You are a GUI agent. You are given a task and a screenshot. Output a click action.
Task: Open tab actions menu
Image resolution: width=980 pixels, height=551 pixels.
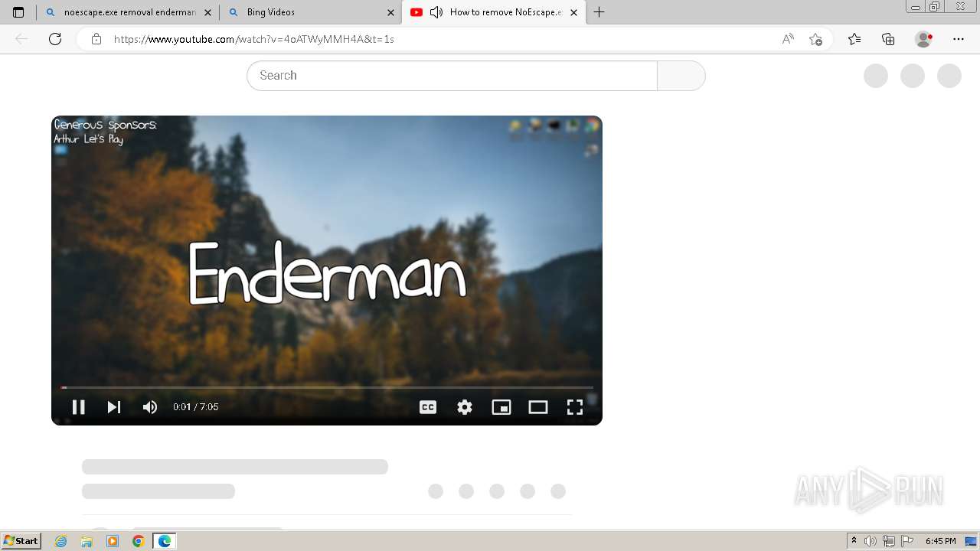[x=18, y=12]
